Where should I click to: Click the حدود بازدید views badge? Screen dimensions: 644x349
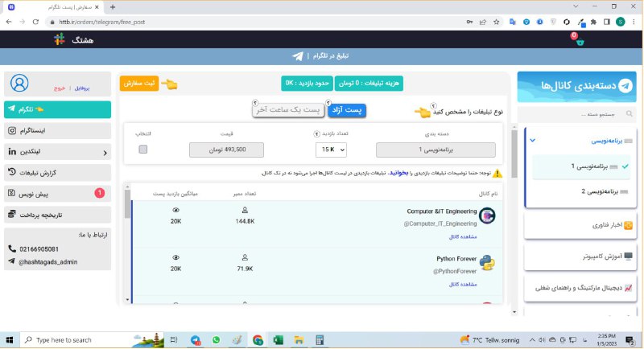click(308, 84)
